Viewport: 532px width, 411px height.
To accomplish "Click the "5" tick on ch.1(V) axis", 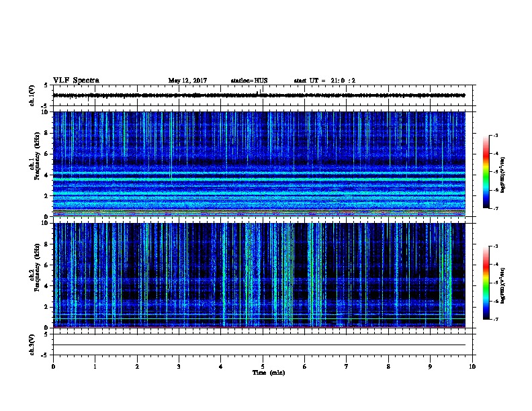I will pyautogui.click(x=46, y=85).
